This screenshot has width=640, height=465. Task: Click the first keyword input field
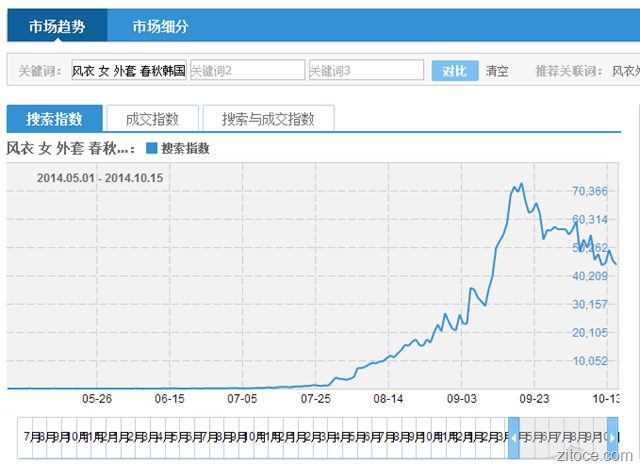128,71
